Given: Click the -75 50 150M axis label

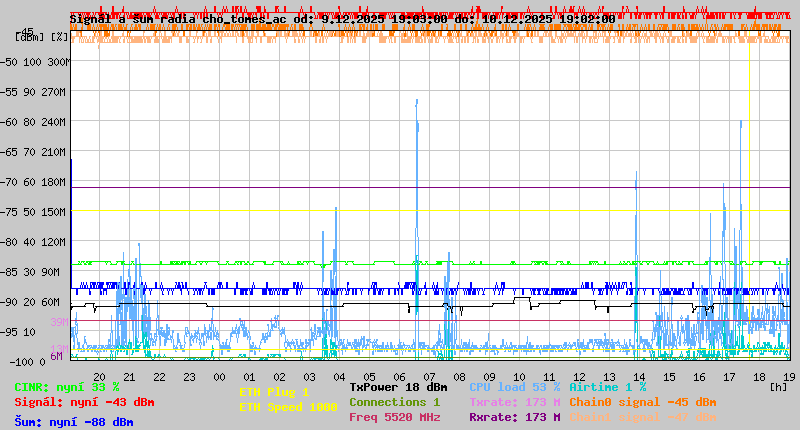Looking at the screenshot, I should (x=33, y=212).
